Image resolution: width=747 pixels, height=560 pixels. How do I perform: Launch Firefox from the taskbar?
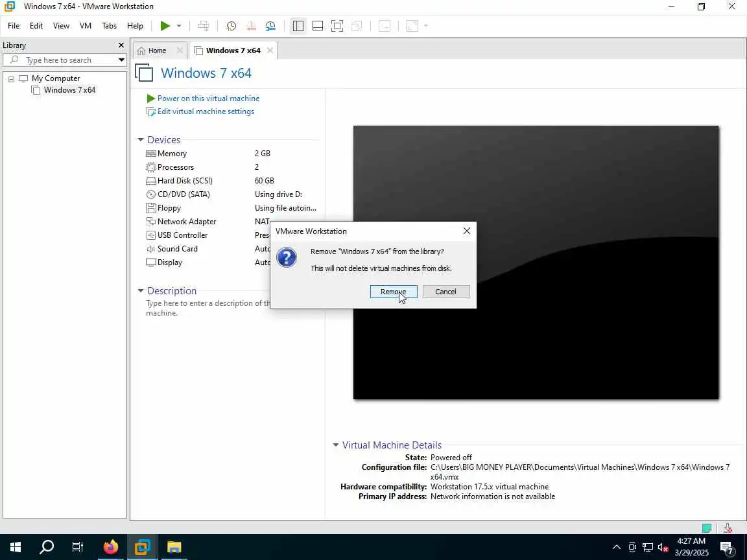[110, 547]
